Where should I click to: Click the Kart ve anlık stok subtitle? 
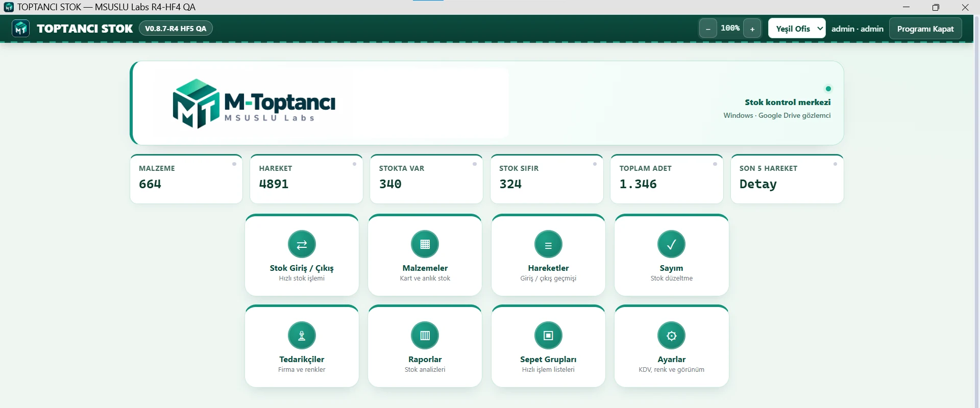coord(425,278)
